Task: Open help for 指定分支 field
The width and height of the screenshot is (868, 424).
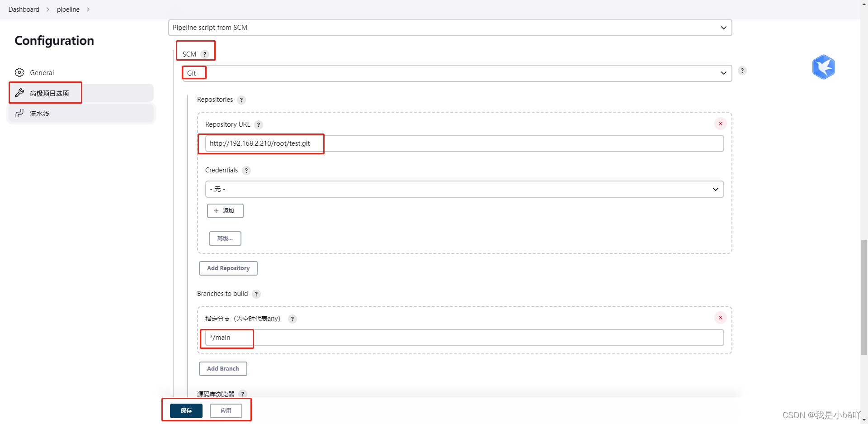Action: [292, 319]
